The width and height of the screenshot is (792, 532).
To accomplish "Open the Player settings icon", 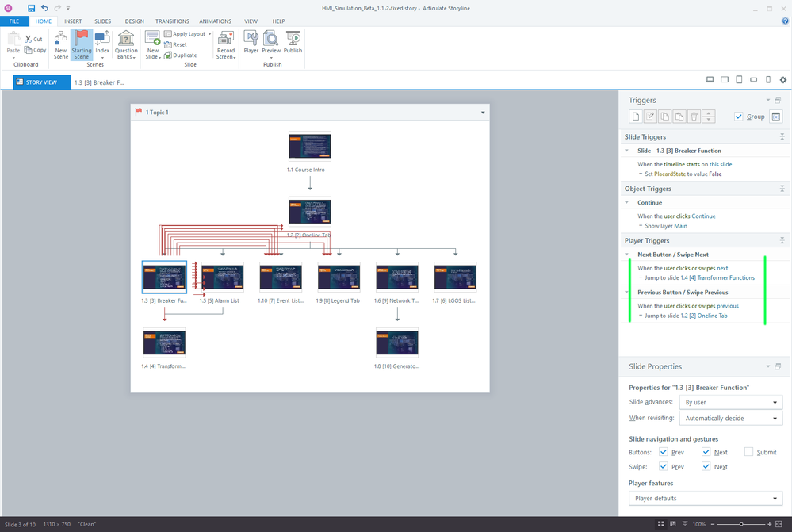I will pyautogui.click(x=251, y=41).
